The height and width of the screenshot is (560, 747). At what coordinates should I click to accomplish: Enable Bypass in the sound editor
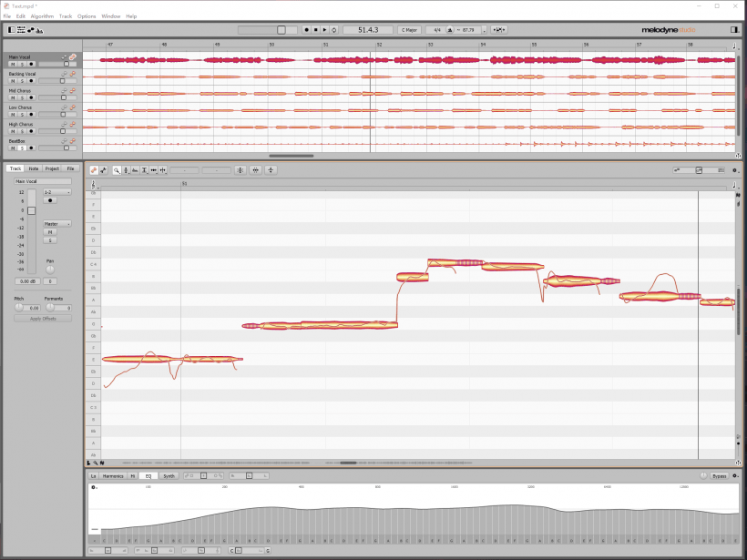719,475
